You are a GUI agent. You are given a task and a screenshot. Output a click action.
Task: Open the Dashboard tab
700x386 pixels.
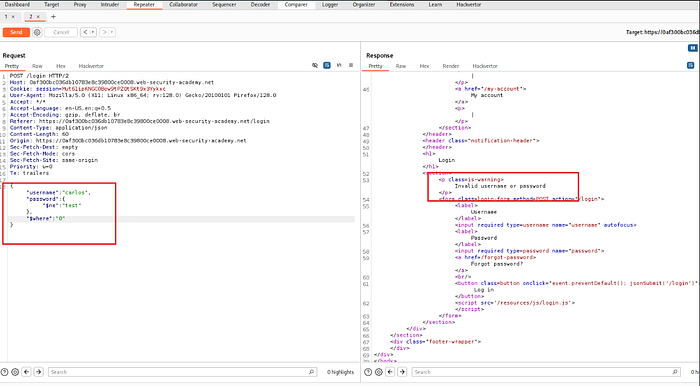click(17, 4)
